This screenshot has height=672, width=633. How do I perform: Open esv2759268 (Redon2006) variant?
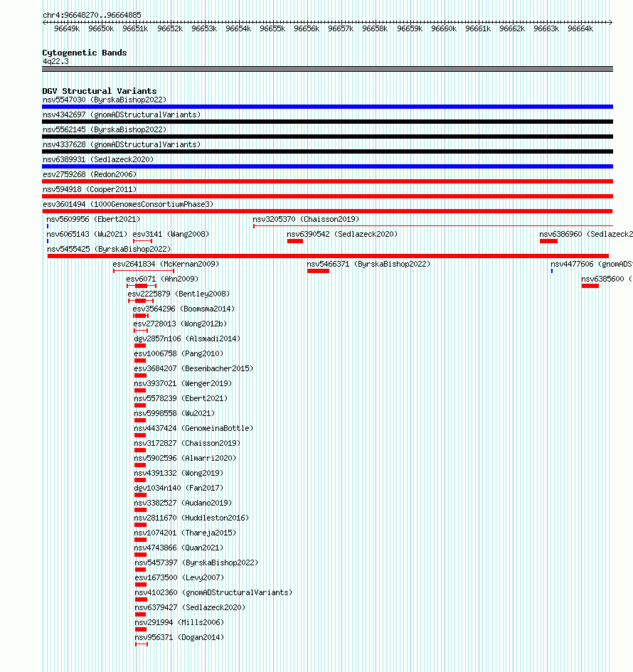[89, 174]
